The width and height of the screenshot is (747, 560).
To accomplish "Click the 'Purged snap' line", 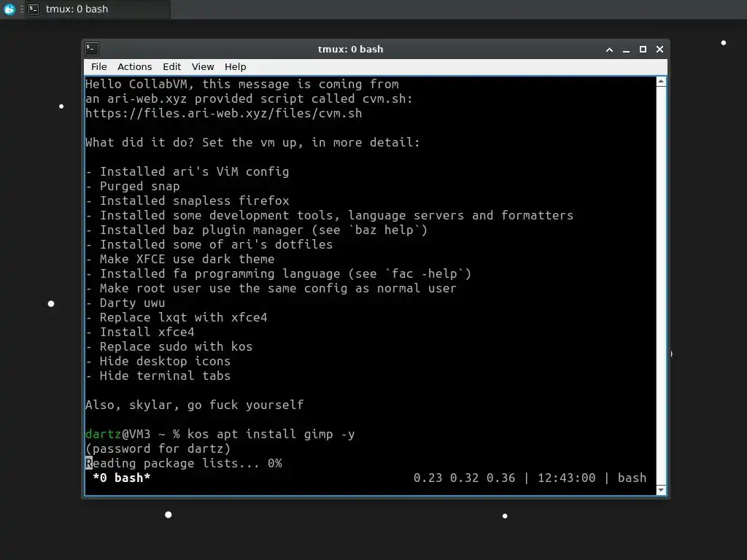I will (133, 186).
